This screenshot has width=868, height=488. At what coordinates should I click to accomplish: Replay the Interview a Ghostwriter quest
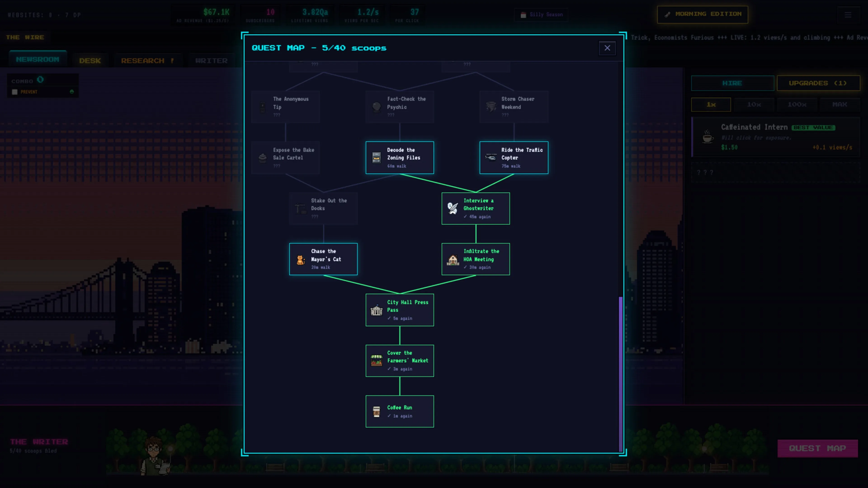pyautogui.click(x=475, y=209)
